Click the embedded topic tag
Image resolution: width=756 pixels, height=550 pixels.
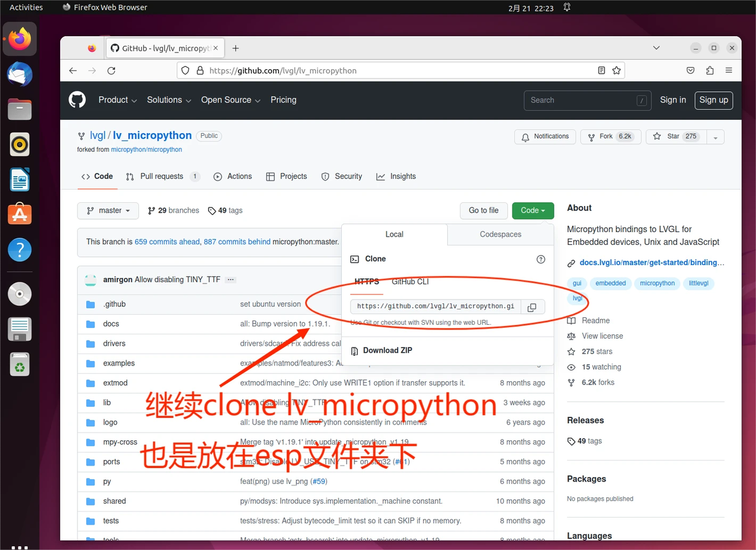click(x=610, y=284)
